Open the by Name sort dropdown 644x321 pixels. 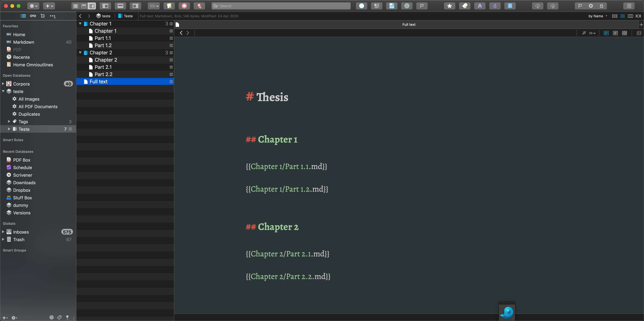click(598, 16)
